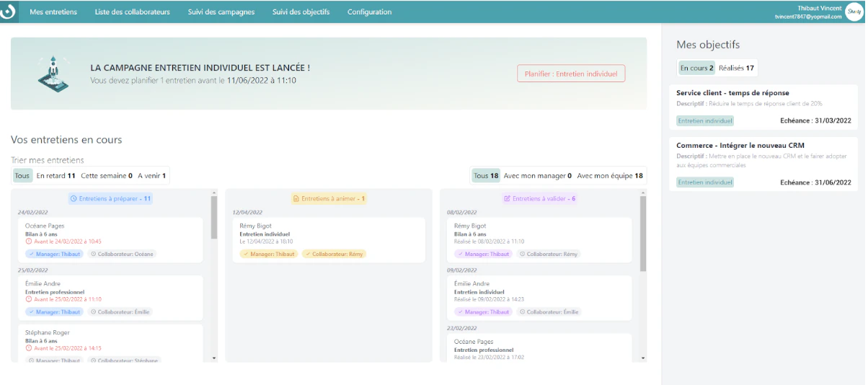Open Rémy Bigot Entretien individuel card to animate

(329, 239)
